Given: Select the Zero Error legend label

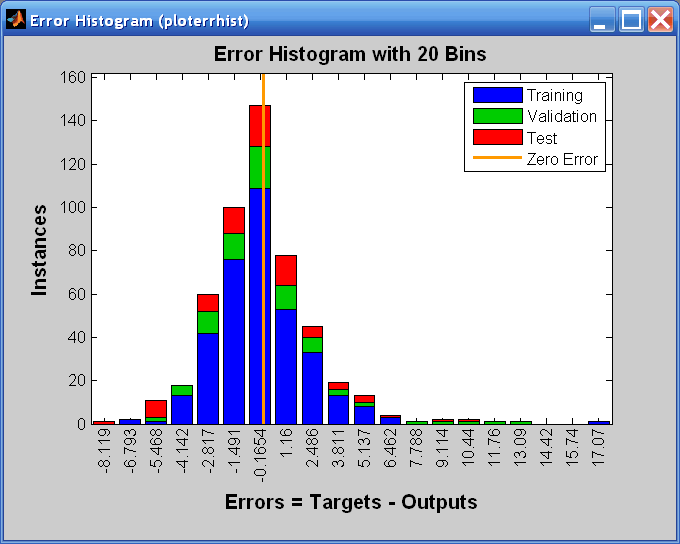Looking at the screenshot, I should pyautogui.click(x=562, y=159).
